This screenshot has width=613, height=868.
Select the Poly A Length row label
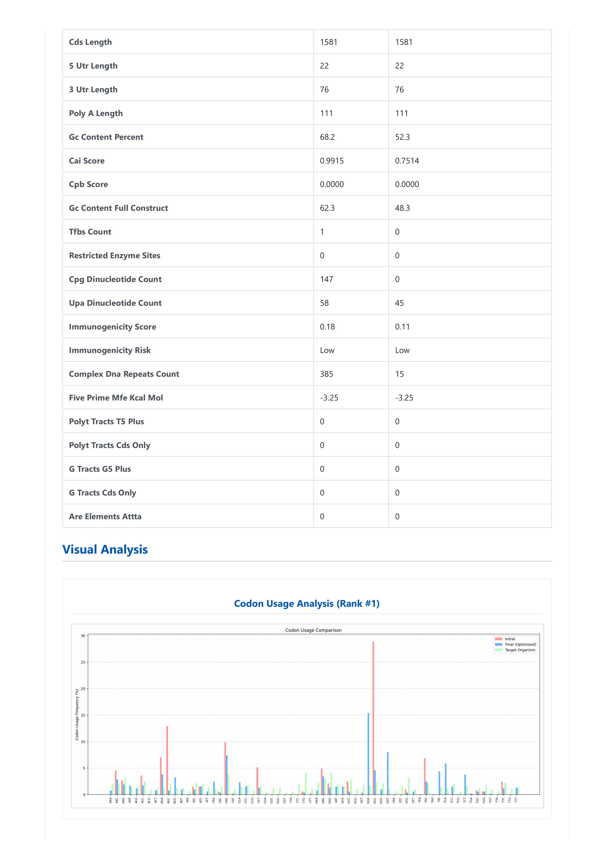tap(96, 113)
